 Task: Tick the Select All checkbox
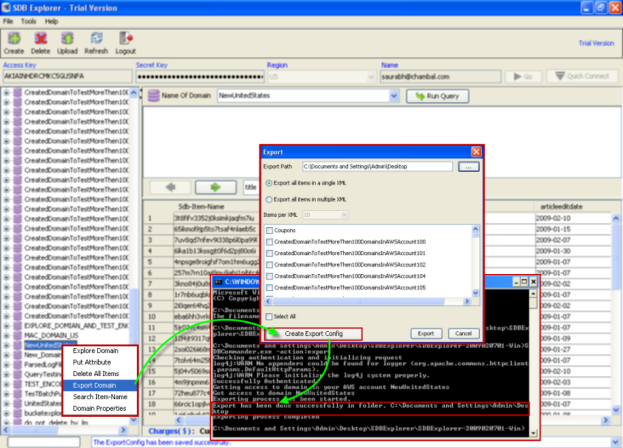[269, 317]
